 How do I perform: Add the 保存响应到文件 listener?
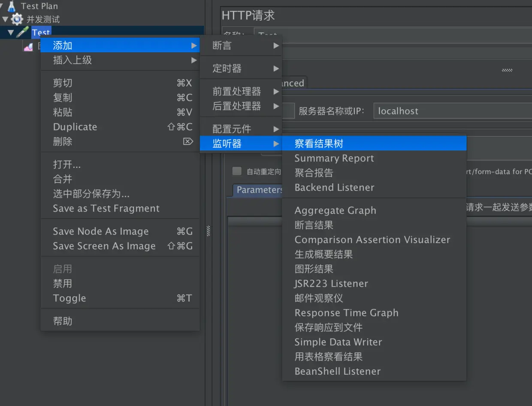click(x=374, y=327)
